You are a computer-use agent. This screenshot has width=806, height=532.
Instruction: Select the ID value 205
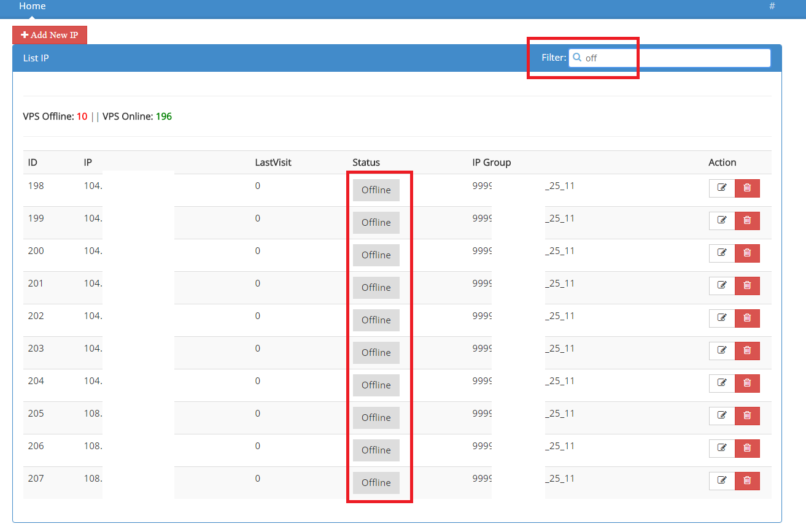tap(36, 413)
